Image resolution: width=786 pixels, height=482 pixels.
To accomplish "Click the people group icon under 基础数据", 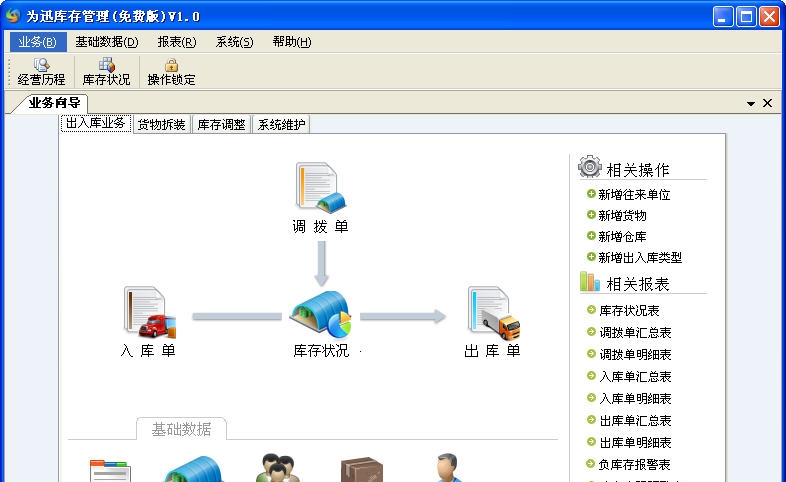I will pos(278,468).
